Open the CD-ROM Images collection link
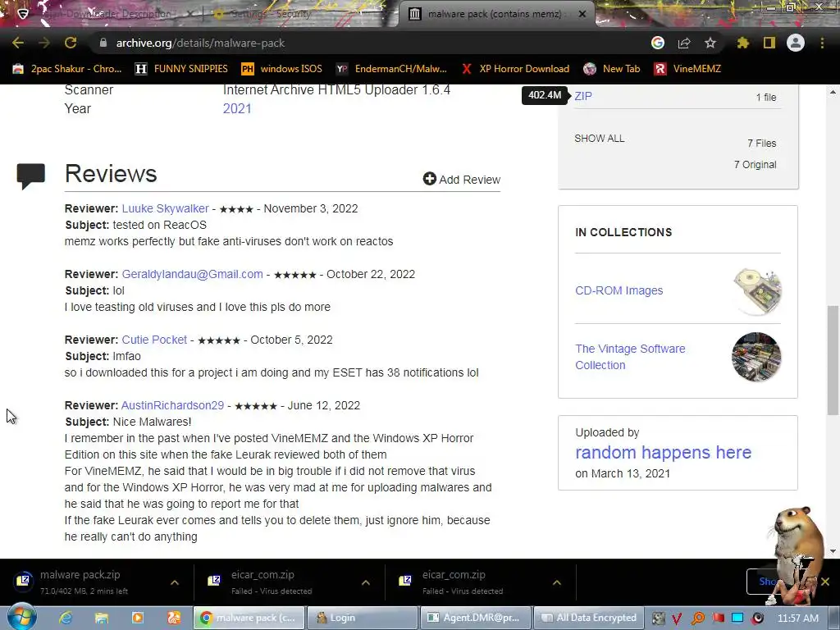 [x=619, y=290]
